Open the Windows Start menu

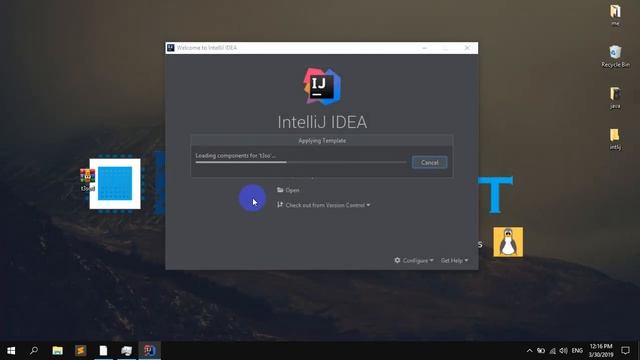[x=11, y=350]
